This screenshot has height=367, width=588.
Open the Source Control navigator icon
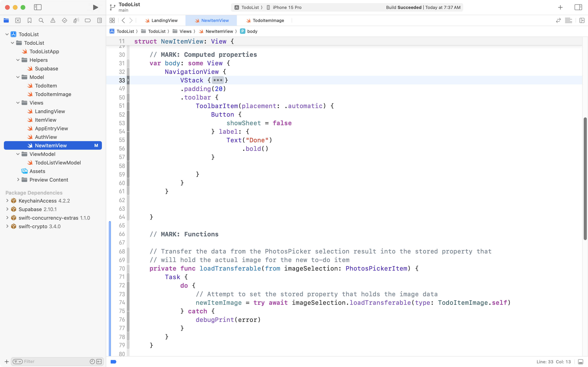18,20
